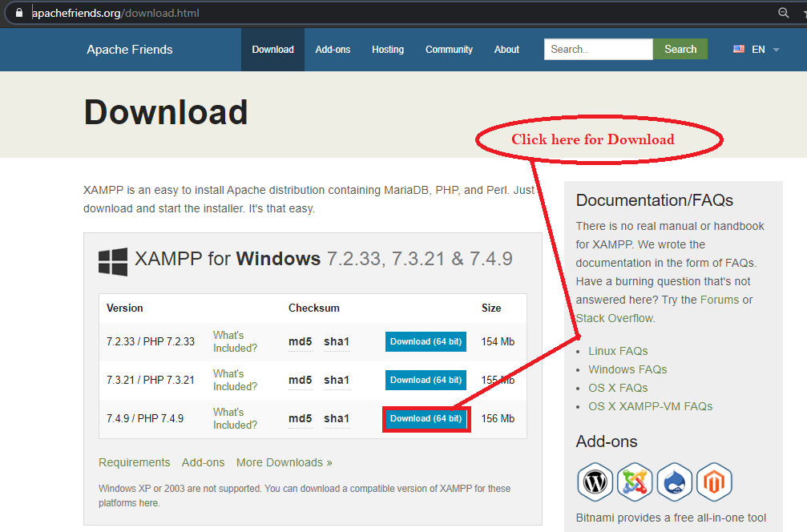Image resolution: width=807 pixels, height=532 pixels.
Task: Open the Requirements link
Action: [x=135, y=462]
